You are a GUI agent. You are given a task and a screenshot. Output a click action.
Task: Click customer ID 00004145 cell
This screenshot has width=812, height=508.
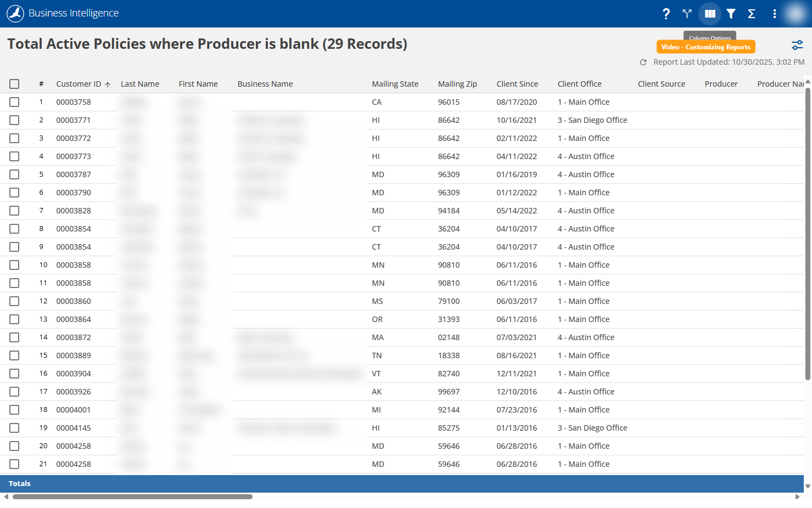[74, 428]
